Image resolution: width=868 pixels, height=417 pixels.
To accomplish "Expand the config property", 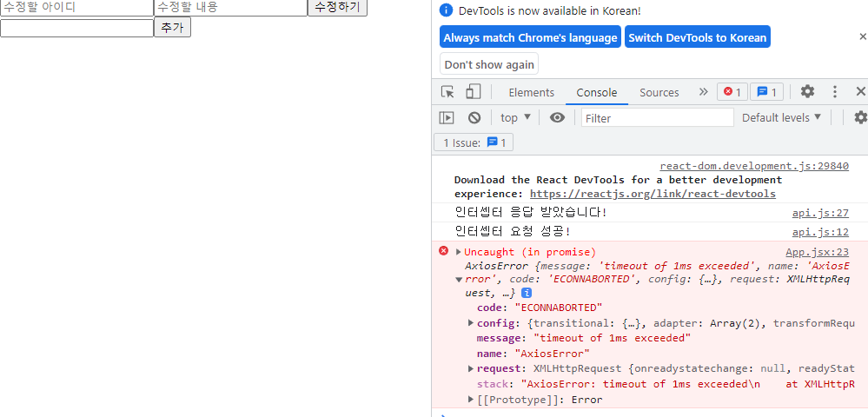I will click(471, 323).
